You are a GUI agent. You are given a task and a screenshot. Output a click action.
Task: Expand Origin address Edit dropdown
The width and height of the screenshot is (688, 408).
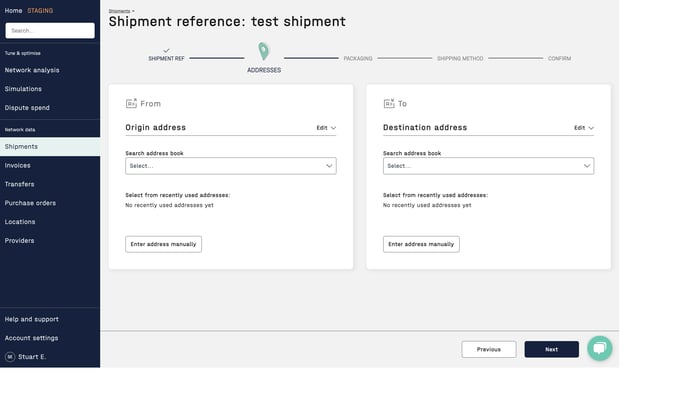tap(326, 128)
